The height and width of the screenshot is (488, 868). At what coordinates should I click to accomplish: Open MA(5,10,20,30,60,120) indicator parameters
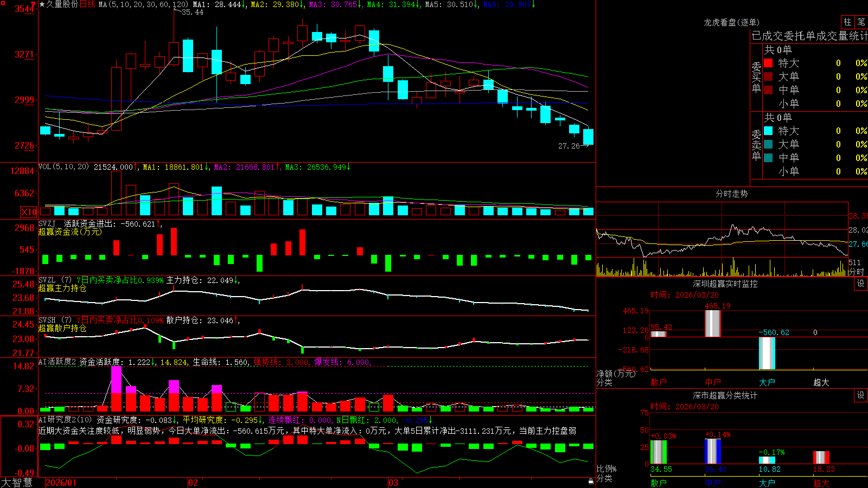click(x=143, y=4)
